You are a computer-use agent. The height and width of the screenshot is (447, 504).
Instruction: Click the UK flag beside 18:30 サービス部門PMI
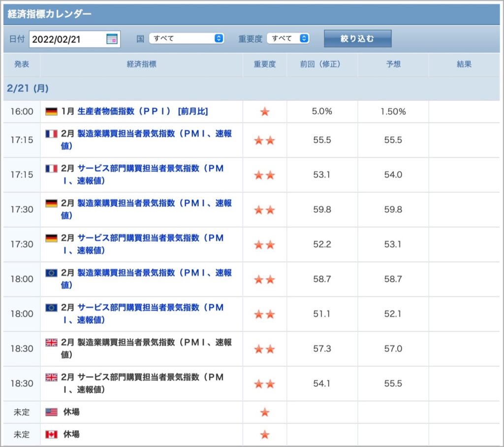(51, 377)
